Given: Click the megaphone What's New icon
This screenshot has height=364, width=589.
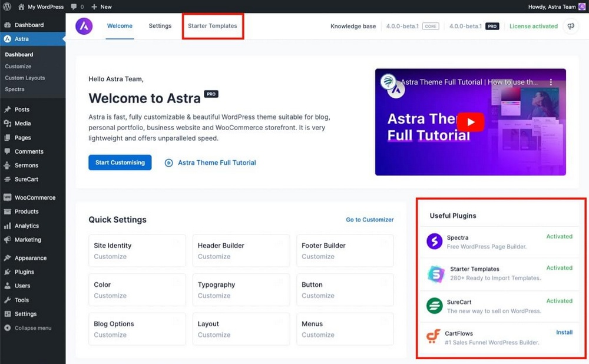Looking at the screenshot, I should point(571,27).
